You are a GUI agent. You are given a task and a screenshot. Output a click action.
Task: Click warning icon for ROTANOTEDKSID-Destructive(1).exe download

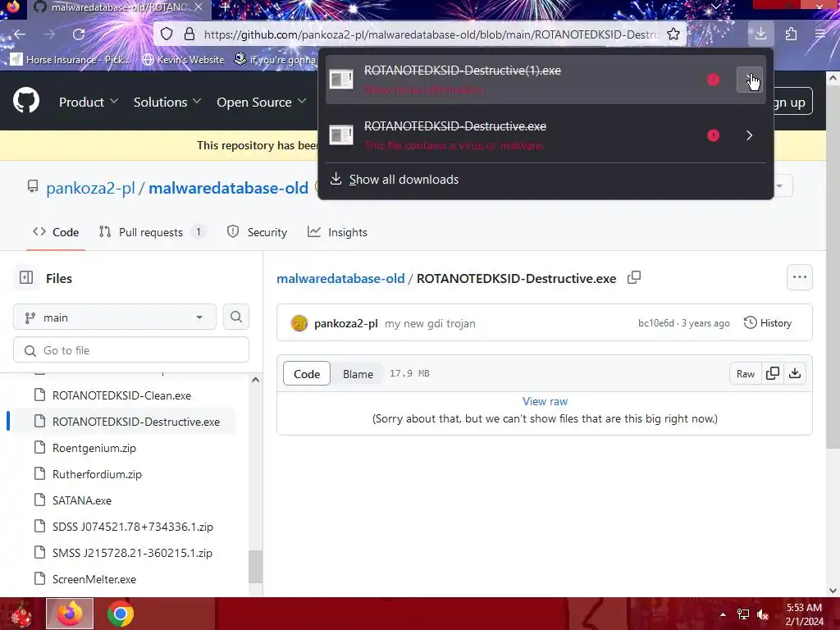[x=713, y=80]
